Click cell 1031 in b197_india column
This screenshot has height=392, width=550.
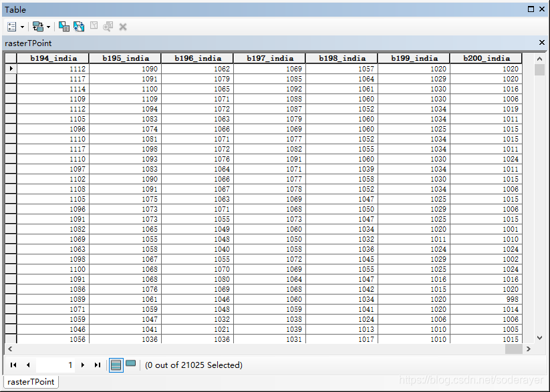pyautogui.click(x=270, y=339)
